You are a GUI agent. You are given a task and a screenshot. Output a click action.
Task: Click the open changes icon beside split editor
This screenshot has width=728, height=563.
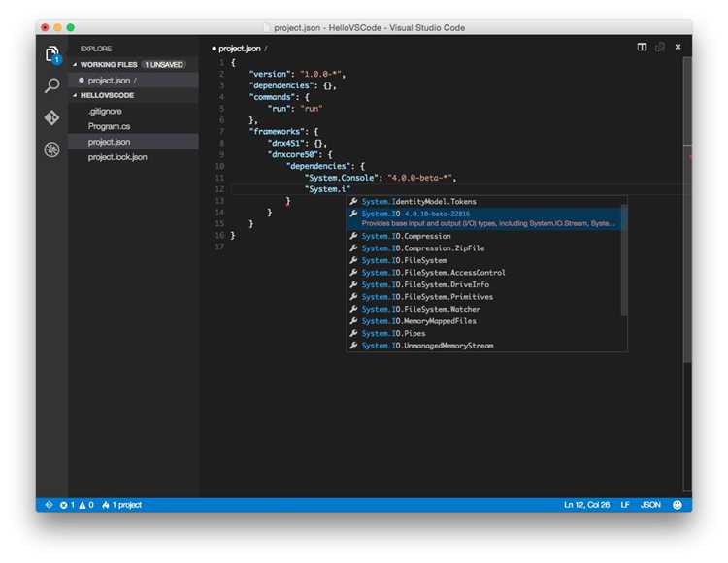pyautogui.click(x=660, y=47)
